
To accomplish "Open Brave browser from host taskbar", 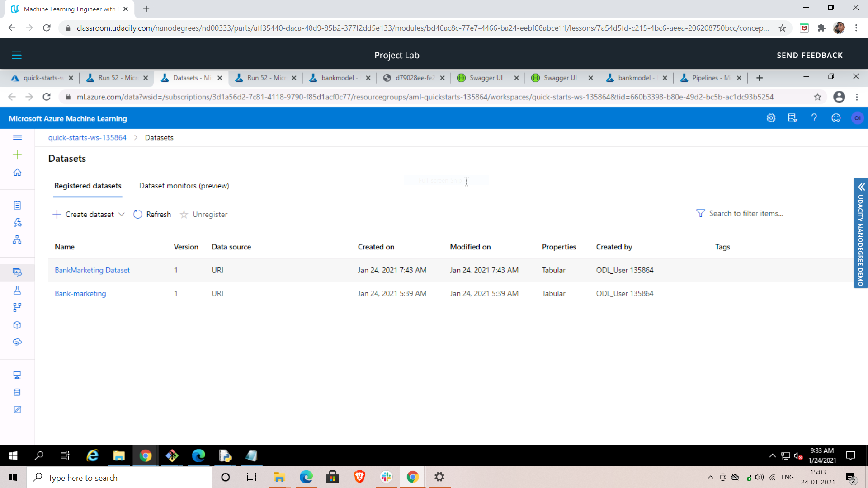I will (x=359, y=477).
